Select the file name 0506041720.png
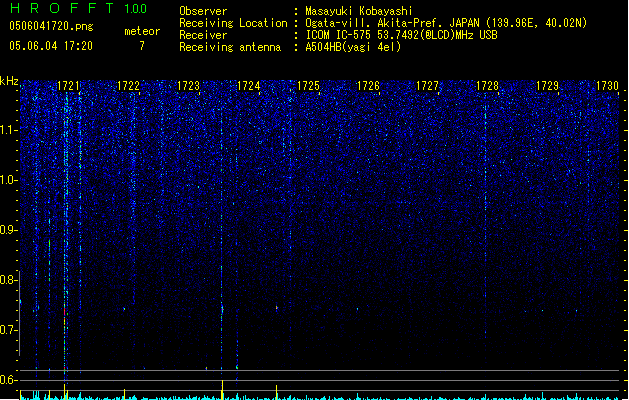 tap(51, 26)
